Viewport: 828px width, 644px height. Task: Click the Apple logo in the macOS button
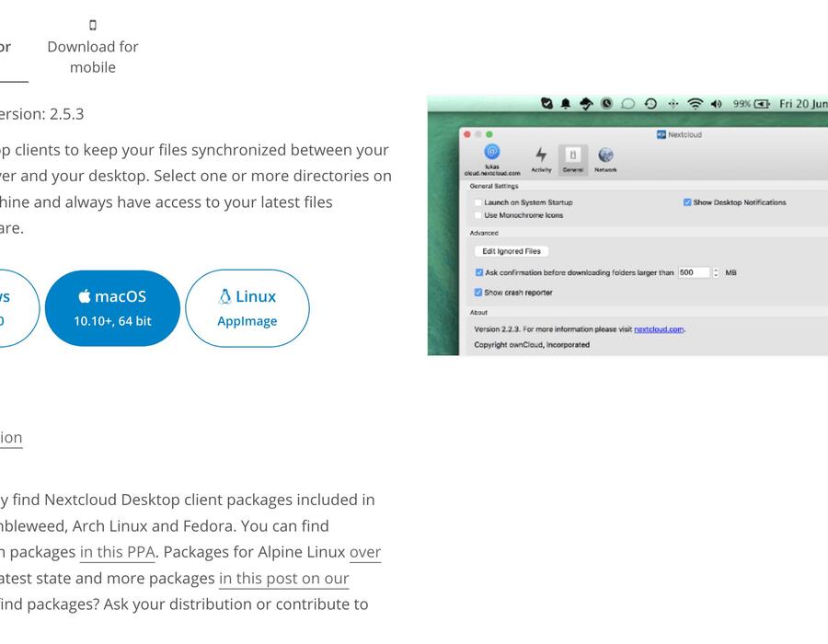pyautogui.click(x=85, y=295)
